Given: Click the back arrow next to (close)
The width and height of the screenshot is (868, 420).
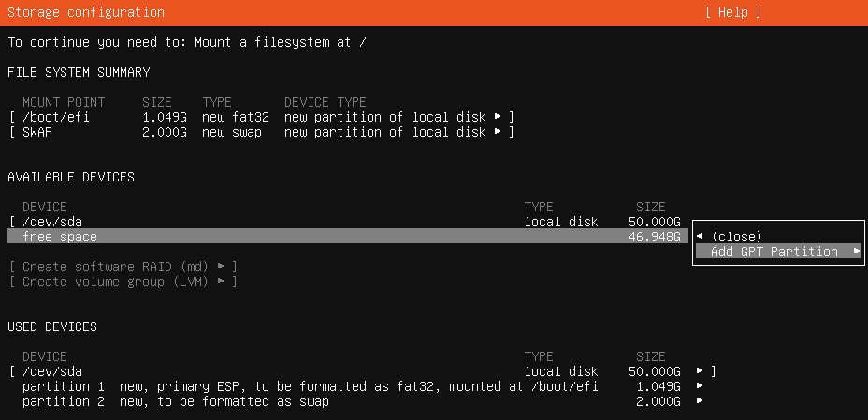Looking at the screenshot, I should pos(700,237).
